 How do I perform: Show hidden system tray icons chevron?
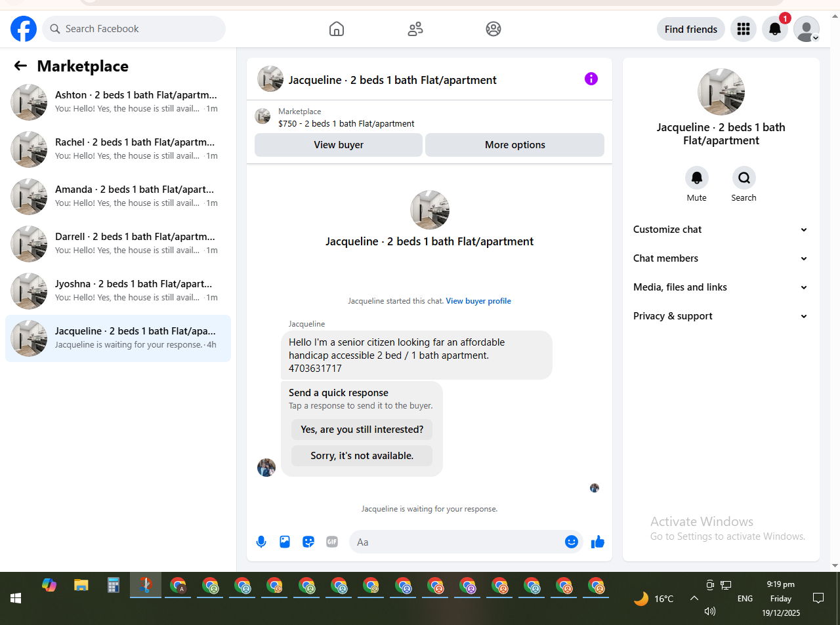click(694, 598)
